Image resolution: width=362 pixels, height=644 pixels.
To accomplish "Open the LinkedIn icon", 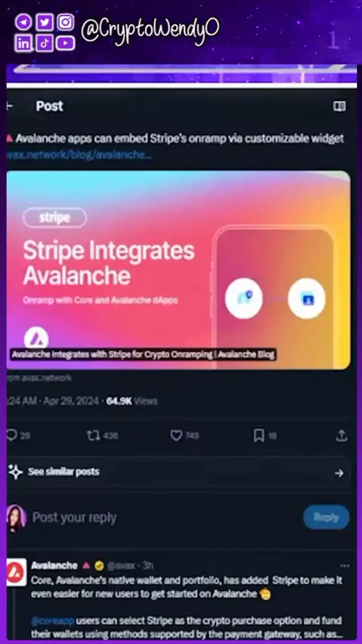I will (x=23, y=43).
